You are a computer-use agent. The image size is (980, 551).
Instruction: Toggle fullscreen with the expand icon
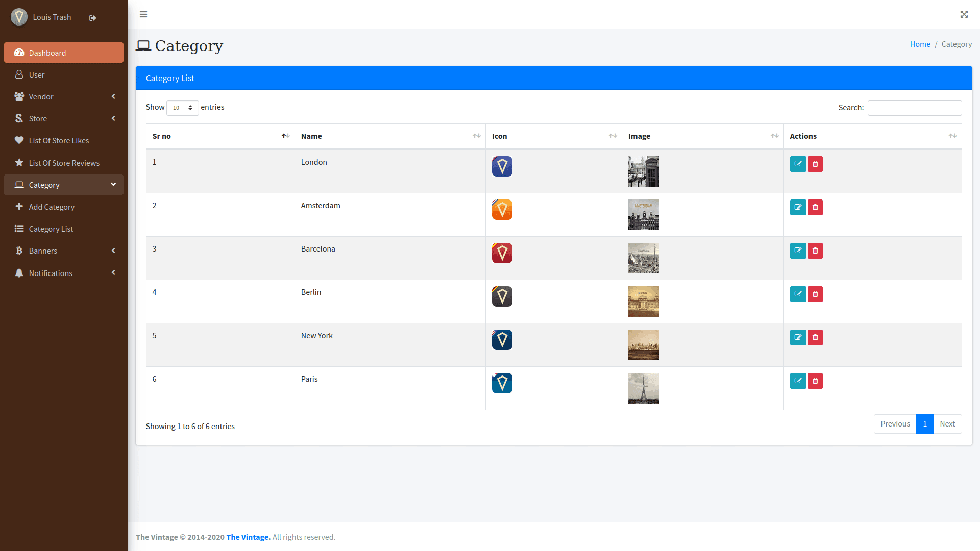click(x=964, y=14)
